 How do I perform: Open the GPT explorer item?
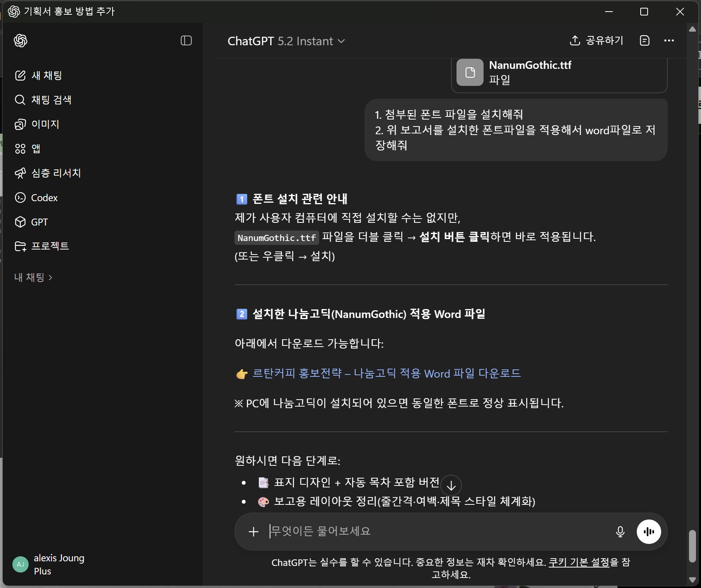tap(31, 222)
